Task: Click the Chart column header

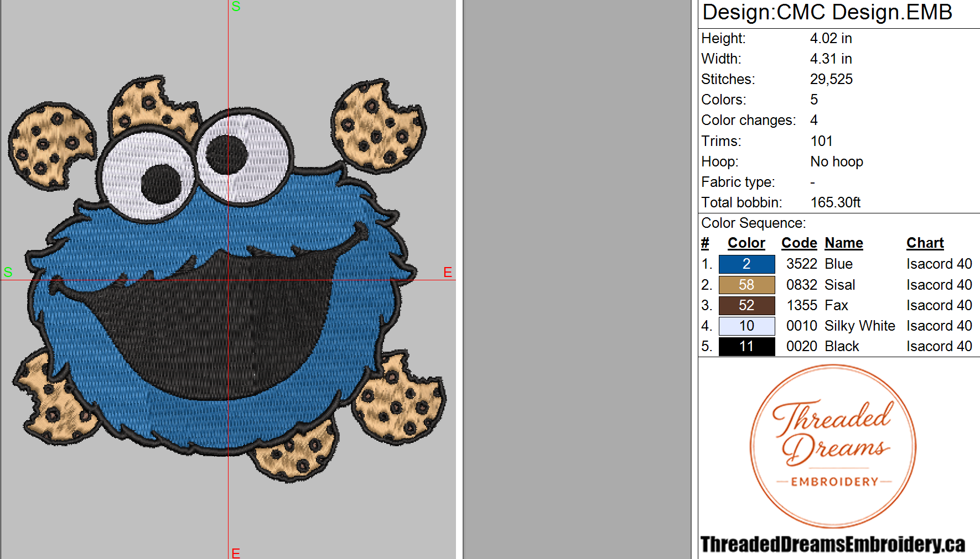Action: (x=925, y=243)
